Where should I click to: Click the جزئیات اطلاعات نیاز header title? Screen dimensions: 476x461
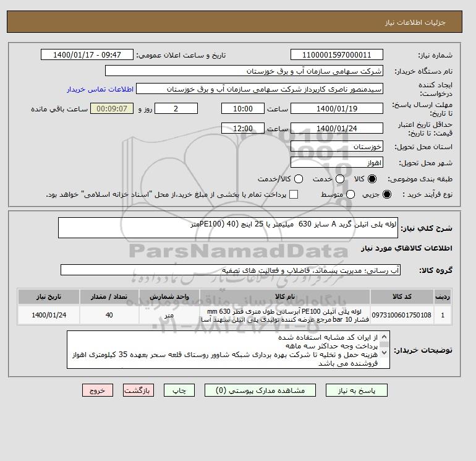click(x=415, y=22)
